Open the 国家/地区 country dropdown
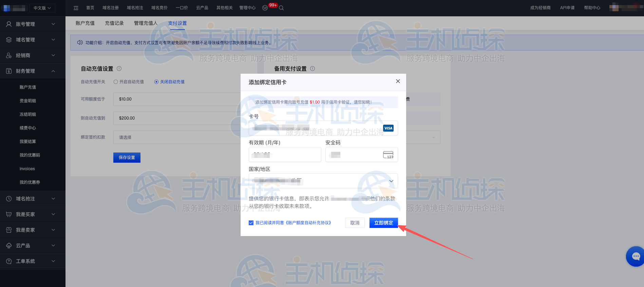The width and height of the screenshot is (644, 287). 323,181
